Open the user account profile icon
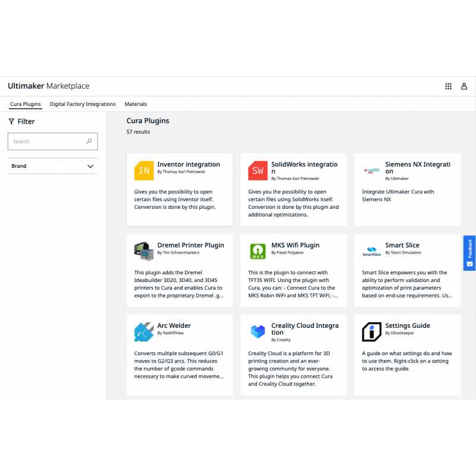The width and height of the screenshot is (476, 476). [x=464, y=86]
